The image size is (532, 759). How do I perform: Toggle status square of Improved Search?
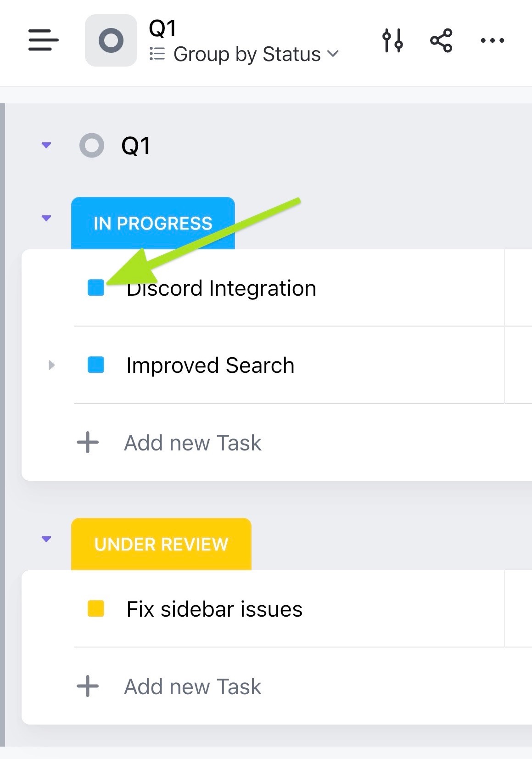(96, 365)
